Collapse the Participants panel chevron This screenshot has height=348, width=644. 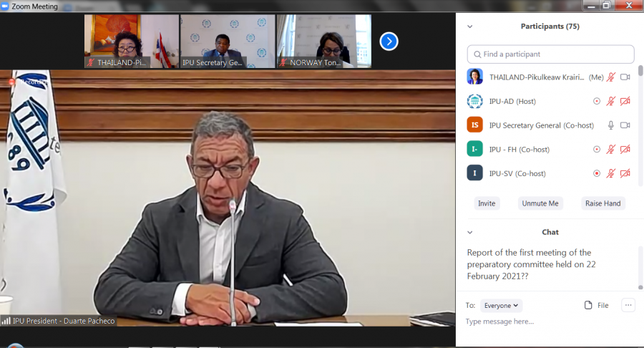pos(470,26)
